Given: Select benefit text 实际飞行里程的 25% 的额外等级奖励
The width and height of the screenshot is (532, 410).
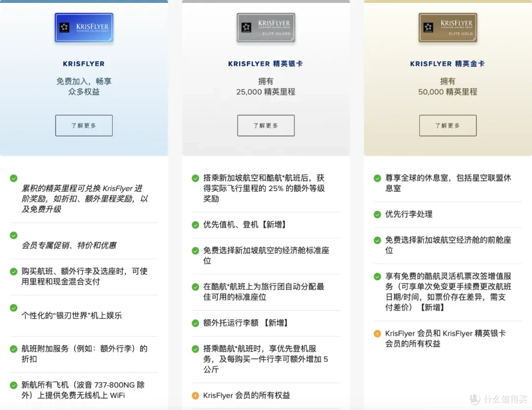Looking at the screenshot, I should 264,188.
